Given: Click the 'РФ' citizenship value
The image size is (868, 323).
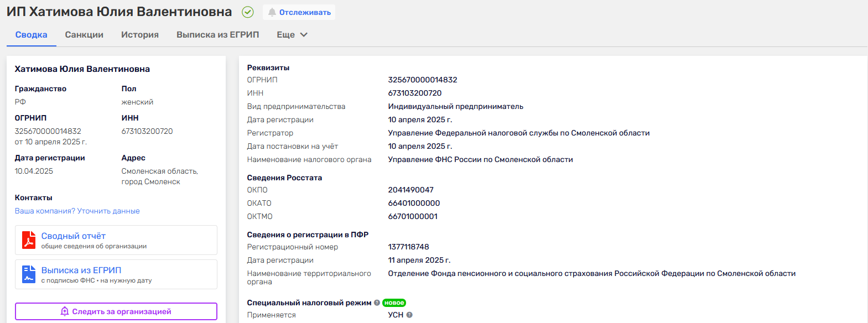Looking at the screenshot, I should [20, 102].
